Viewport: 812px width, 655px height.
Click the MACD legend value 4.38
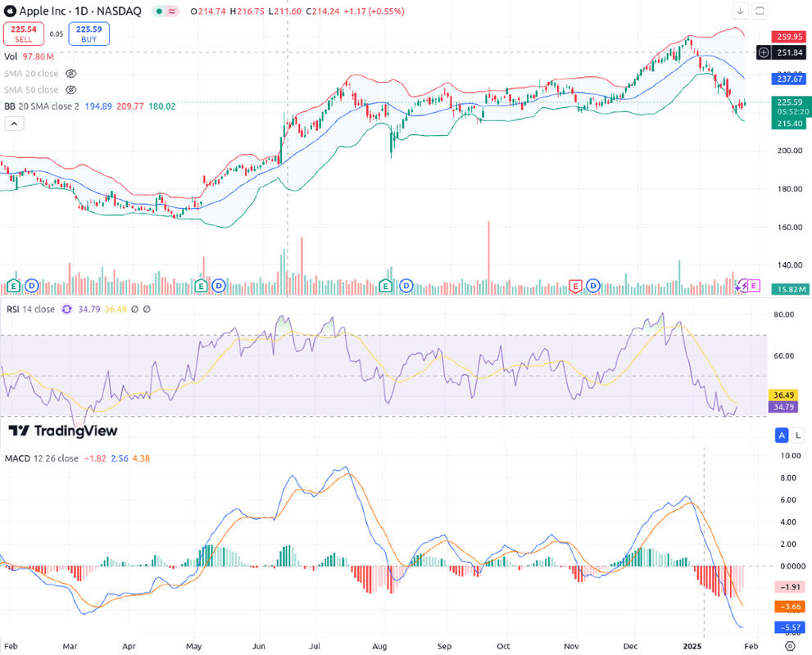[141, 458]
